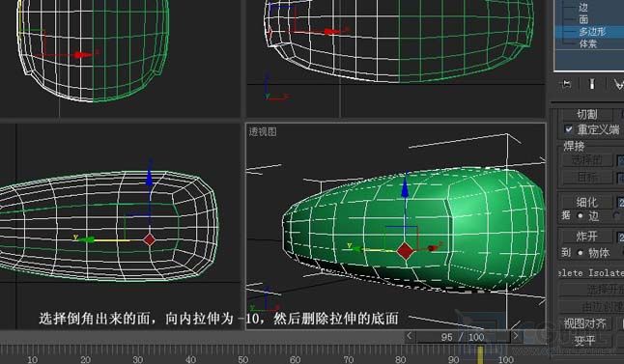624x364 pixels.
Task: Click the 95 / 100 time slider
Action: coord(463,337)
